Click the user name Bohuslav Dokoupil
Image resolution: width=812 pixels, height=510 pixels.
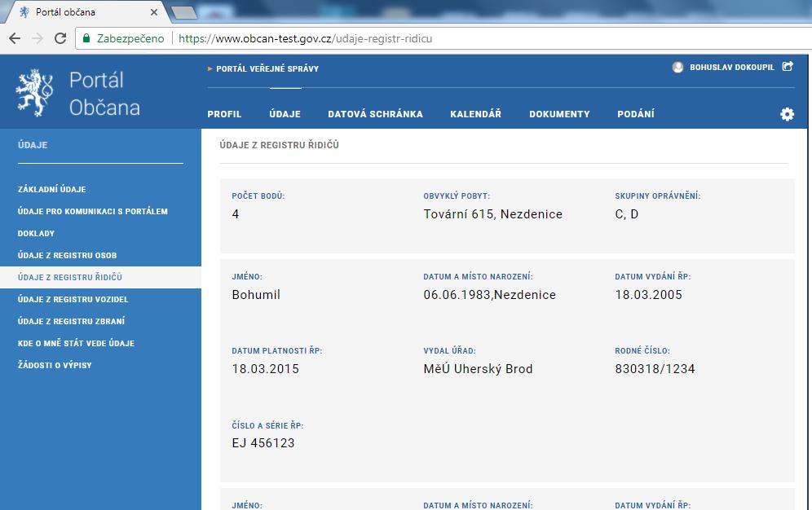(732, 68)
